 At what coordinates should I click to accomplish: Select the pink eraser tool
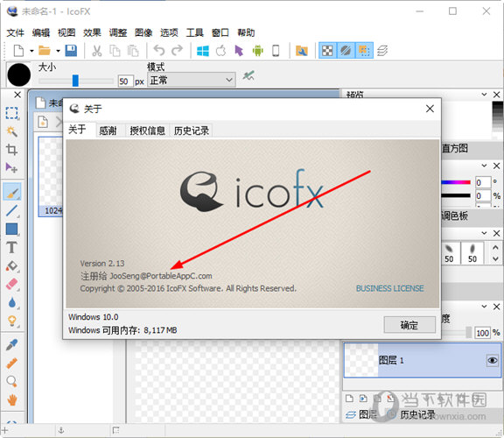click(x=12, y=285)
